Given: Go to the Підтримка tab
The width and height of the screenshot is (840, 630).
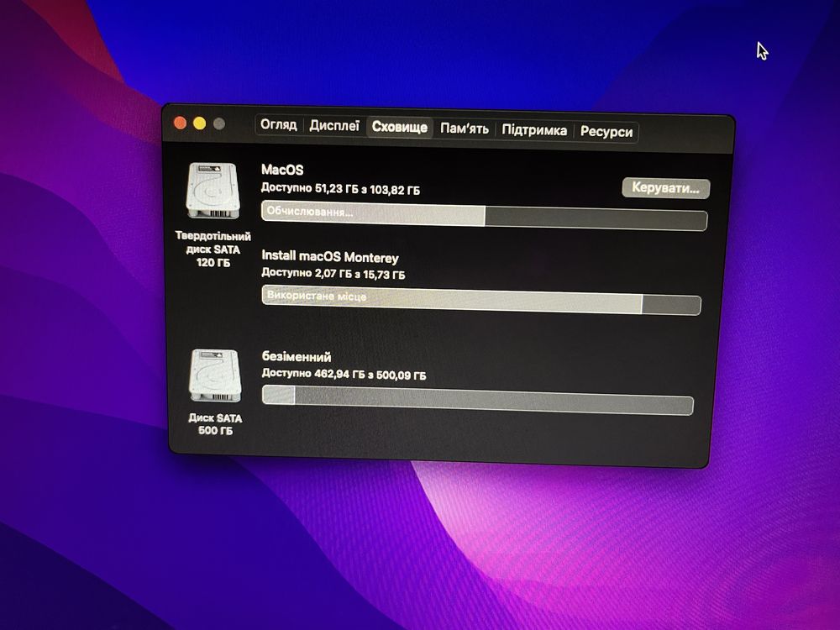Looking at the screenshot, I should click(534, 130).
